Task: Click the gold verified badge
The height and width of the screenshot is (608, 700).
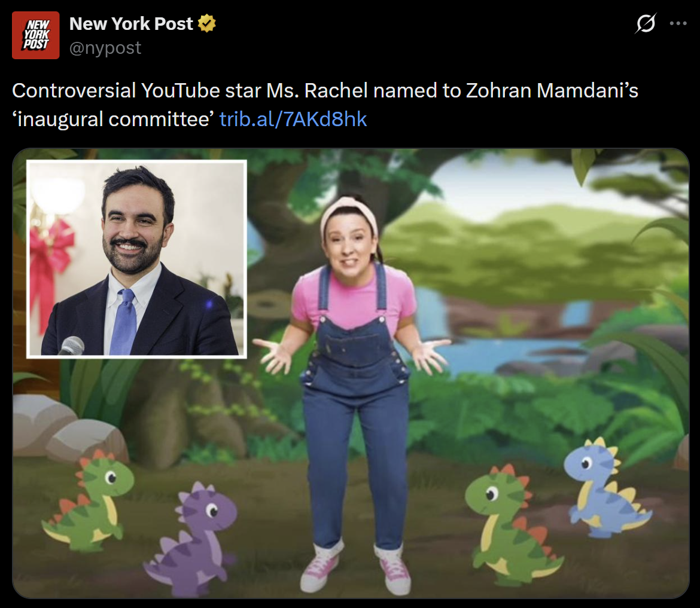Action: 206,23
